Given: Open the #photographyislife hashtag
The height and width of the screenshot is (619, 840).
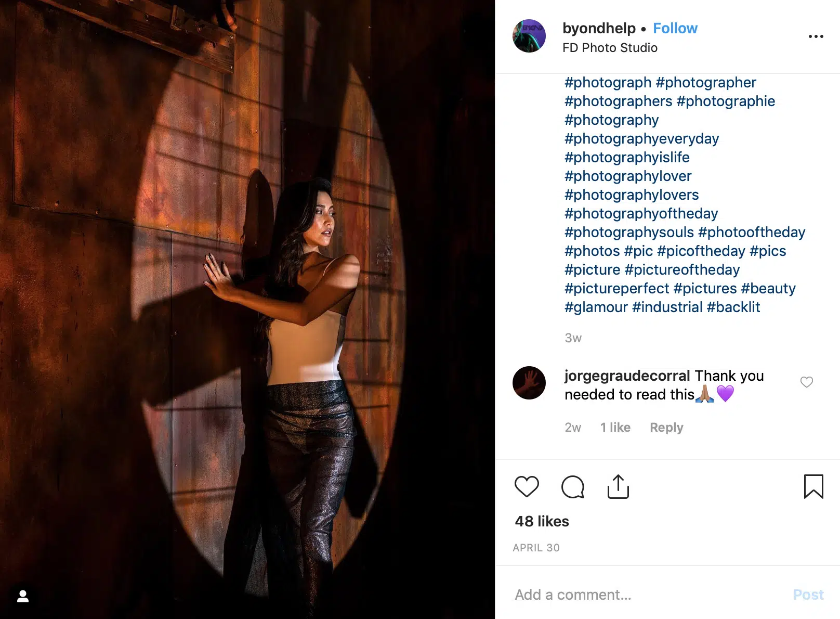Looking at the screenshot, I should pos(627,157).
